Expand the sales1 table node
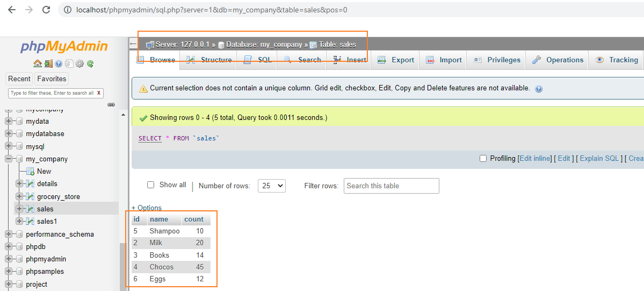This screenshot has height=291, width=644. click(19, 222)
